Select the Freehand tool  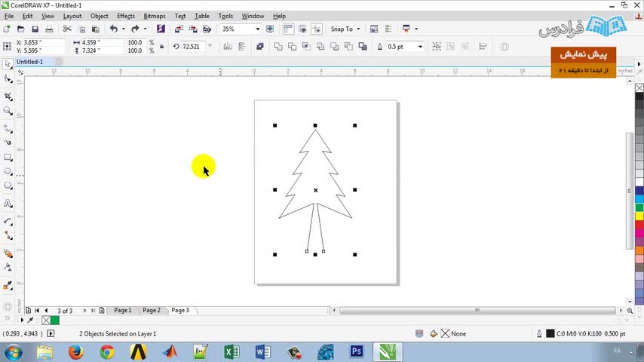(8, 129)
